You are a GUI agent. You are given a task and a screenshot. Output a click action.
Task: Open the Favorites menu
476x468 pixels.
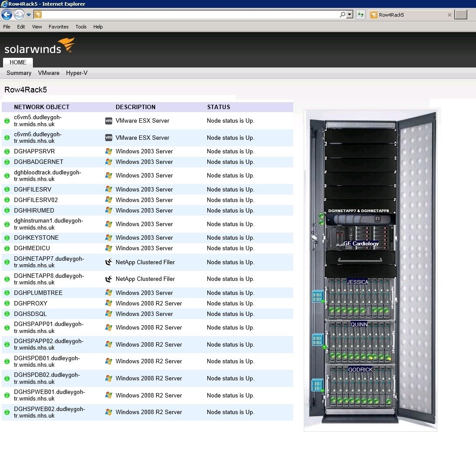point(59,27)
